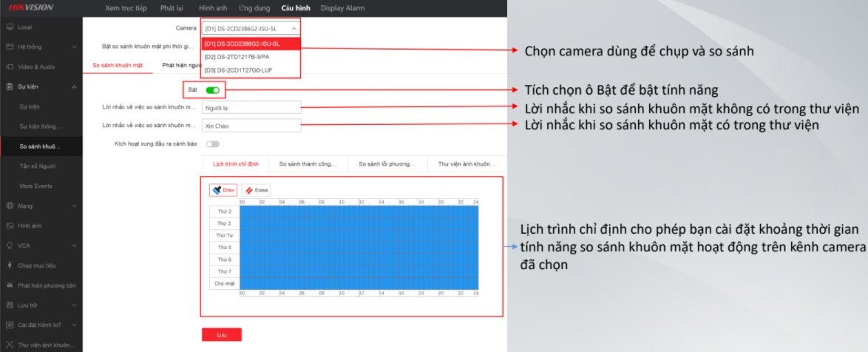Enable Kích hoạt xung đầu ra cảnh báo
The height and width of the screenshot is (352, 868).
[x=213, y=143]
